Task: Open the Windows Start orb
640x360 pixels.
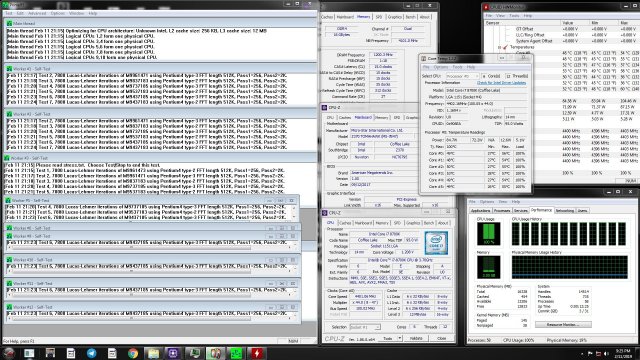Action: [x=9, y=353]
